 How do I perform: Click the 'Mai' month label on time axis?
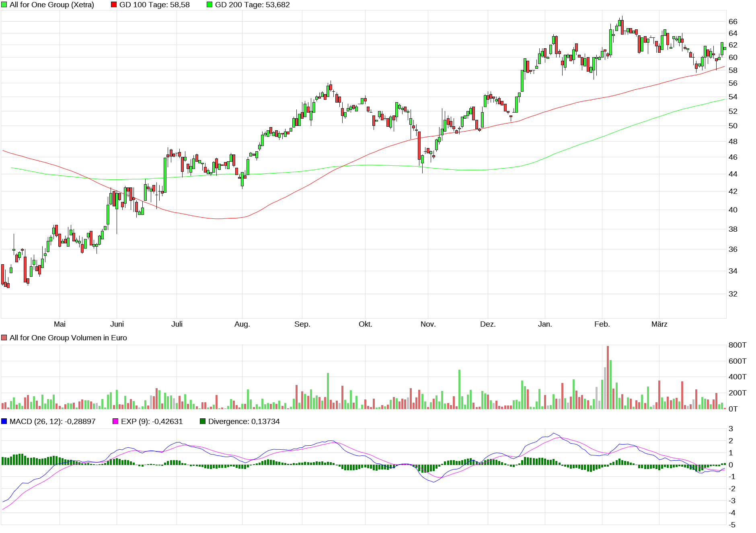(60, 324)
